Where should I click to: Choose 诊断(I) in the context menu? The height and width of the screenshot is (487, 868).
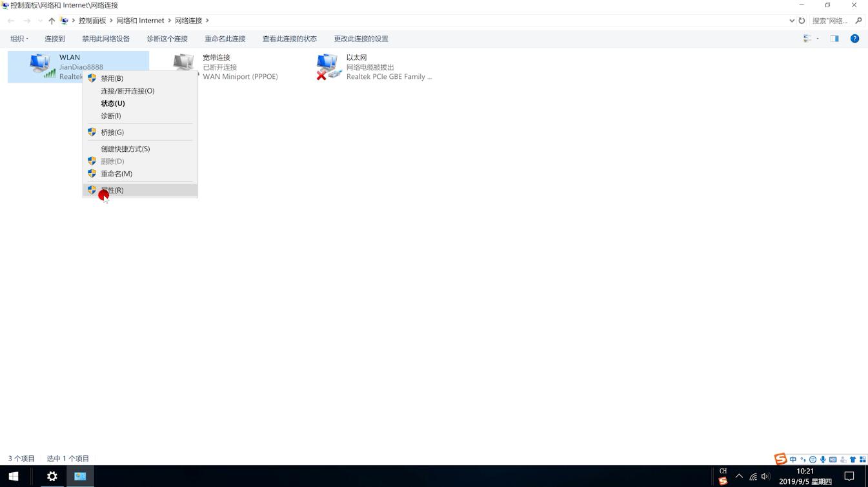[x=140, y=116]
